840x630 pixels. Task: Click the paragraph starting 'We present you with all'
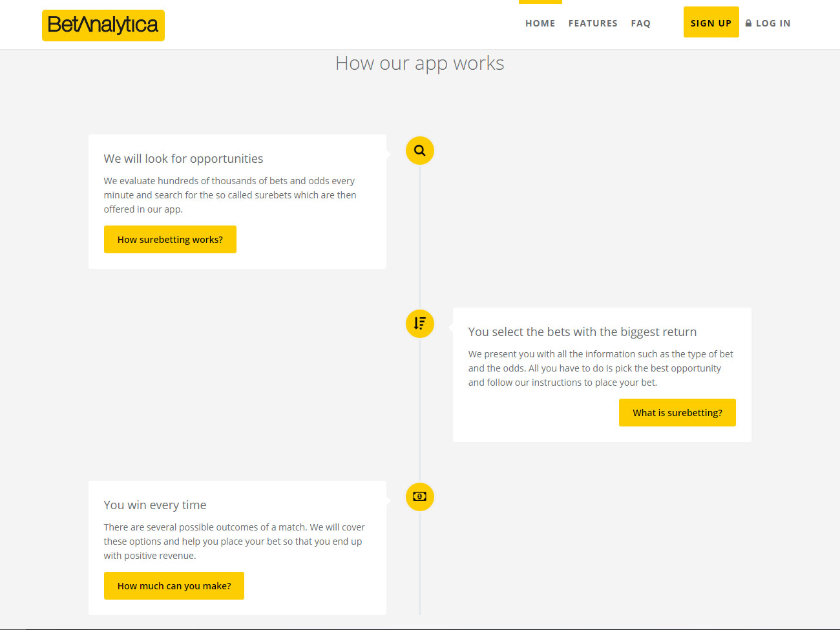[601, 368]
